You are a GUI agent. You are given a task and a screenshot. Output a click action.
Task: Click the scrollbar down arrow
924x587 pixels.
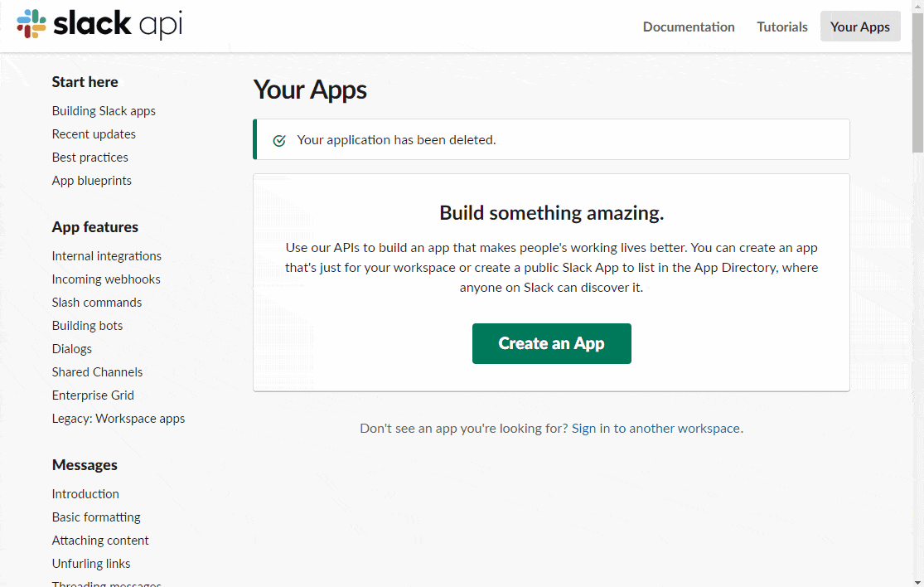click(x=917, y=582)
